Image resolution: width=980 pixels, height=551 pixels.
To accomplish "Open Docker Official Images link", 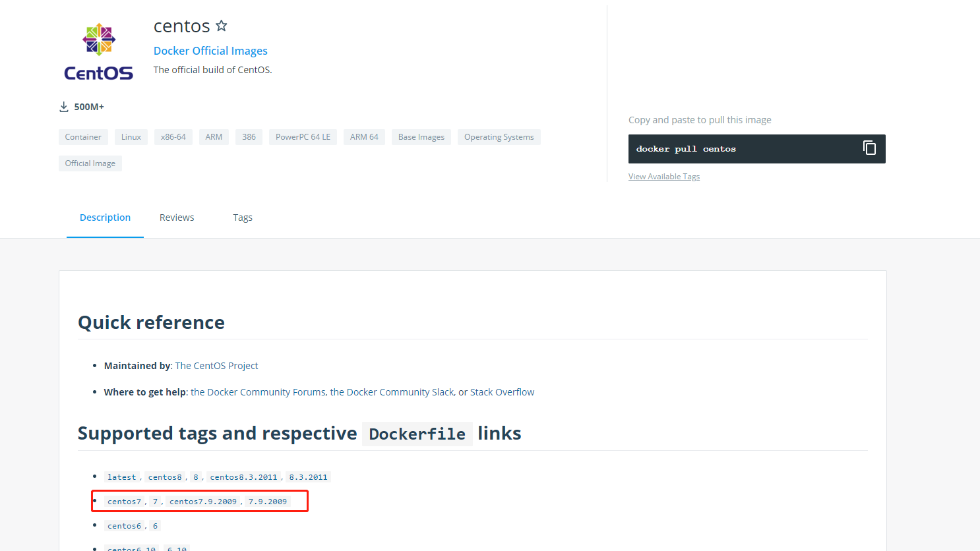I will click(x=210, y=51).
